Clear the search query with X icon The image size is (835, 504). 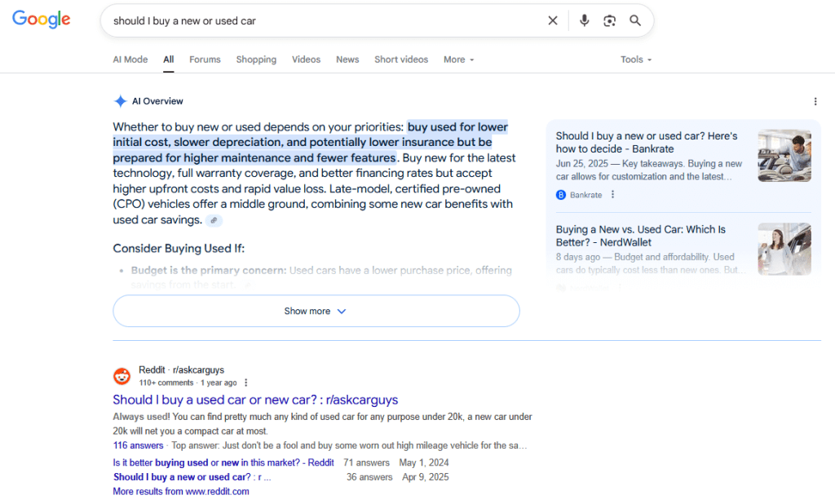point(553,20)
